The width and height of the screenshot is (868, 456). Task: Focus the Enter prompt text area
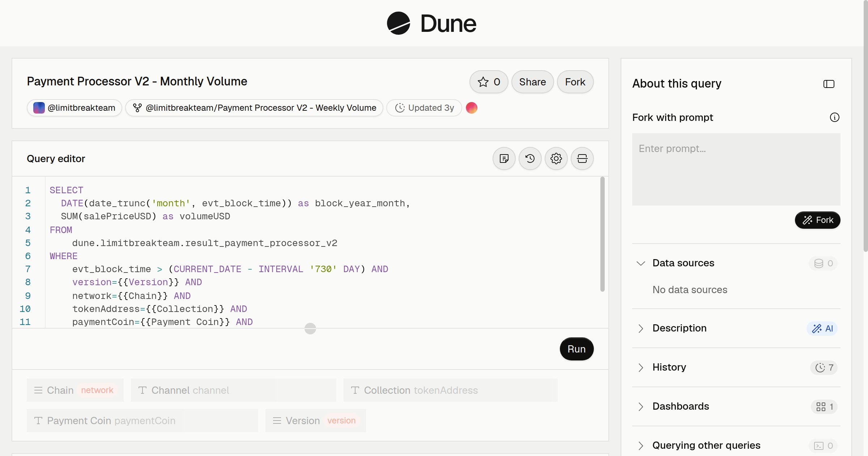click(736, 169)
